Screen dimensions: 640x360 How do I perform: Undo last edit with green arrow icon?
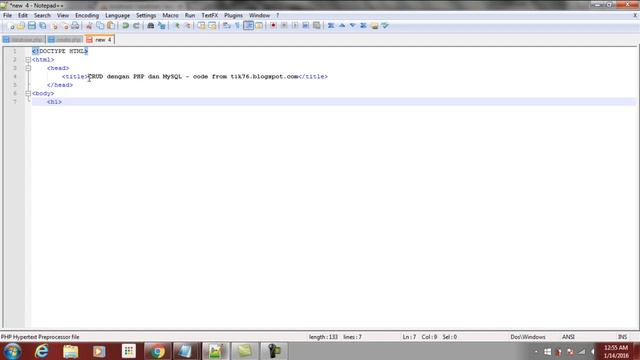(125, 26)
